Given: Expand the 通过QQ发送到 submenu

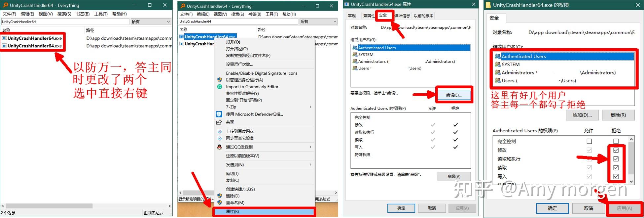Looking at the screenshot, I should point(310,147).
